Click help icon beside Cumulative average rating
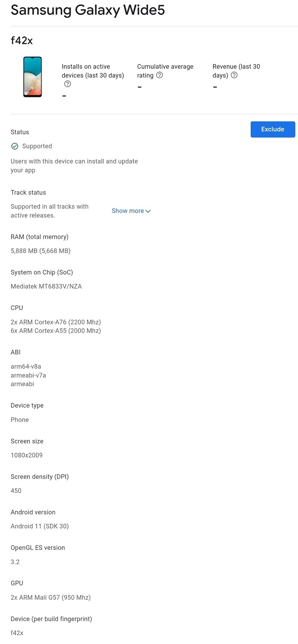Screen dimensions: 298x644 coord(159,75)
